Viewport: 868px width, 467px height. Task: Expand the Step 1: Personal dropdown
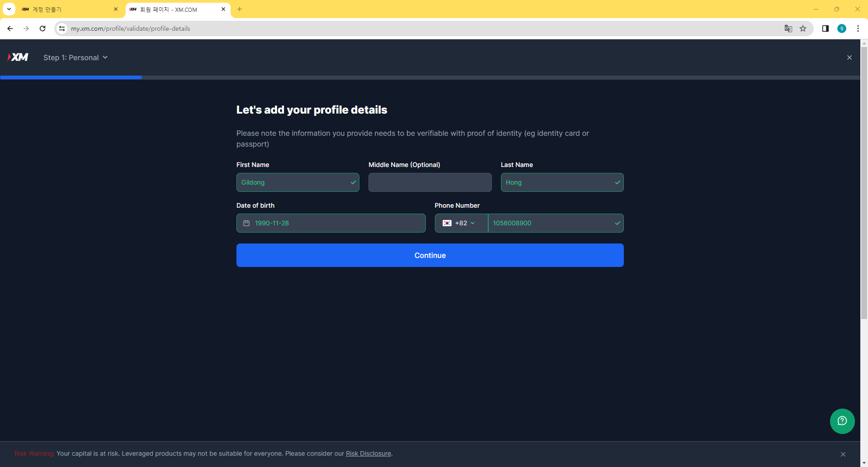tap(75, 57)
